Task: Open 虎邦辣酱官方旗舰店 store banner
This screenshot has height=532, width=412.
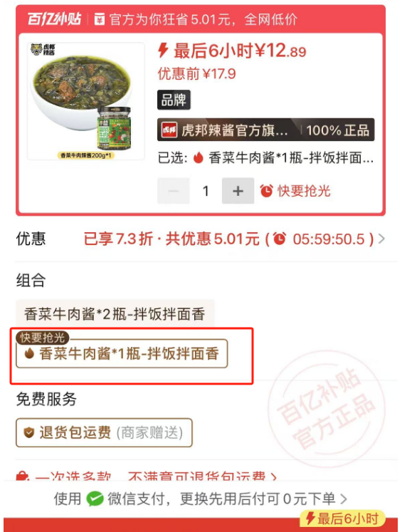Action: click(266, 130)
